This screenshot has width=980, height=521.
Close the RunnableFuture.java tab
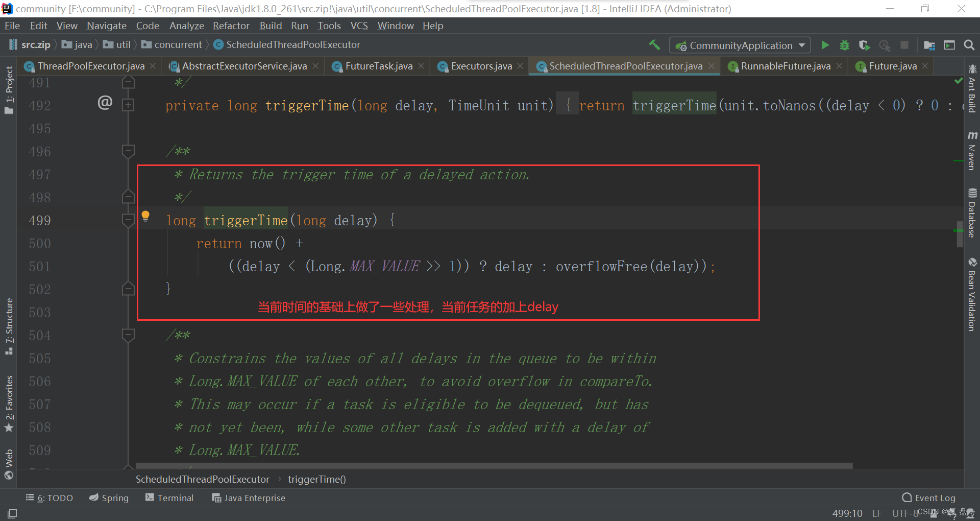pos(839,66)
